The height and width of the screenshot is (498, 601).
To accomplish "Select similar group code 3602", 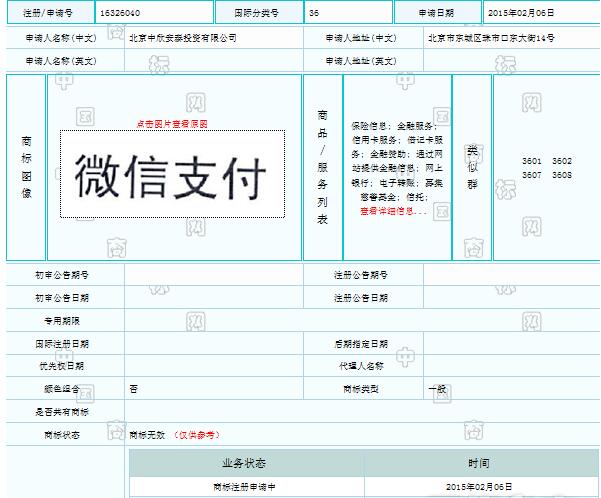I will [x=562, y=161].
